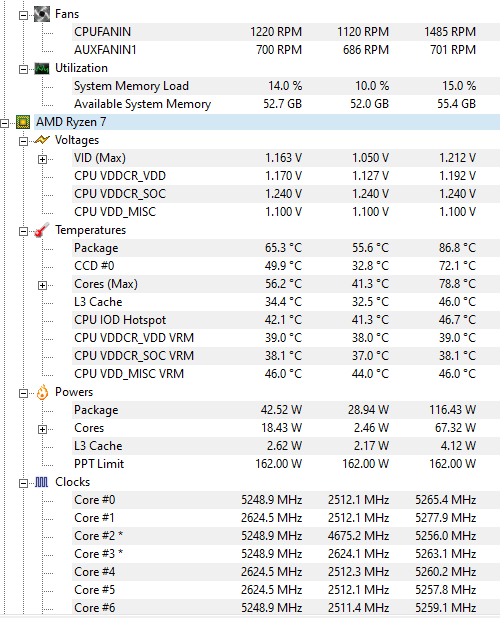Select the AMD Ryzen 7 row
The image size is (500, 618).
[267, 122]
